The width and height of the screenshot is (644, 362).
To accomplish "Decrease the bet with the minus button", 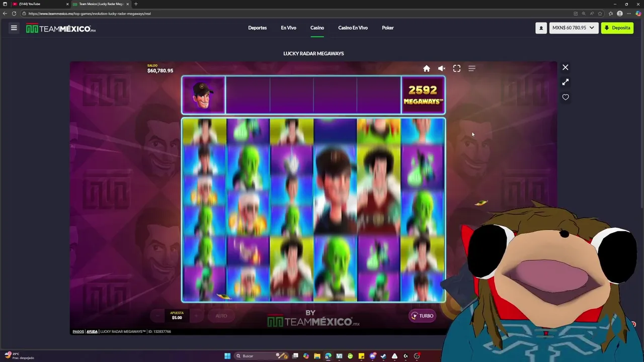I will [x=157, y=316].
